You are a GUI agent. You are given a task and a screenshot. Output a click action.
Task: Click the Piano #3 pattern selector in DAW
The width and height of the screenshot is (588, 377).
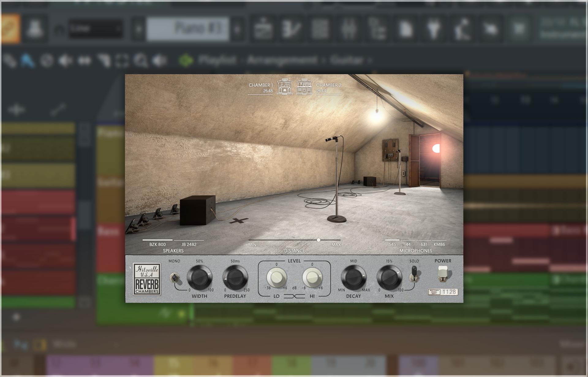[x=188, y=29]
